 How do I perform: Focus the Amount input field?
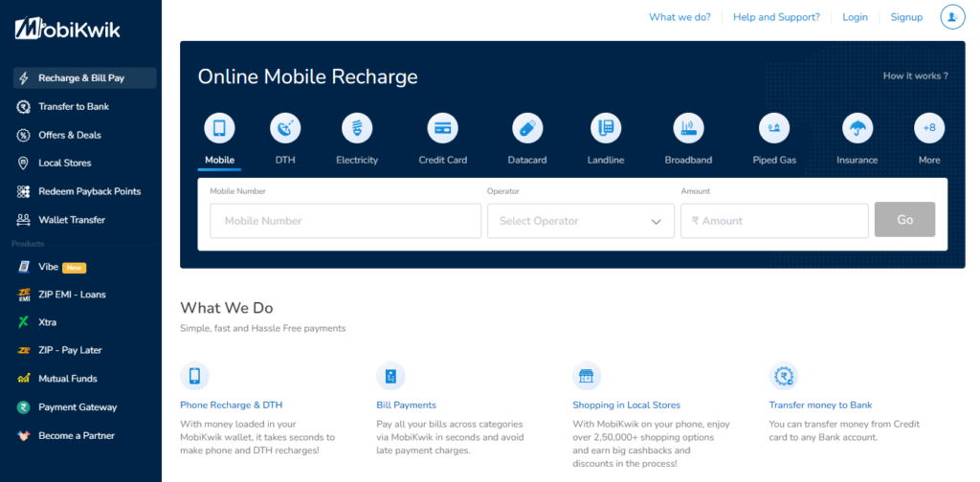(774, 221)
